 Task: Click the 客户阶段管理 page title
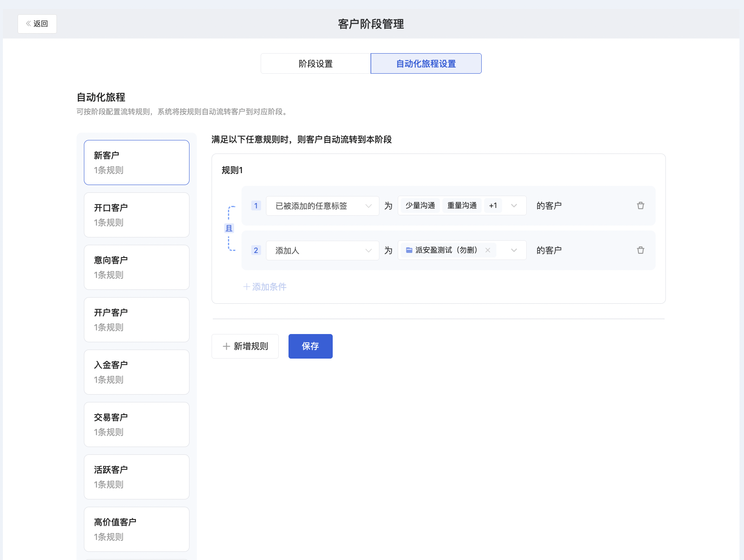point(371,24)
